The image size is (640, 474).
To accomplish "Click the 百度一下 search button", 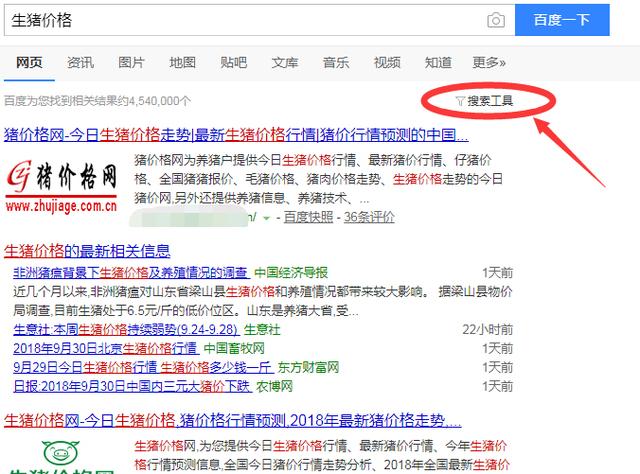I will point(562,20).
